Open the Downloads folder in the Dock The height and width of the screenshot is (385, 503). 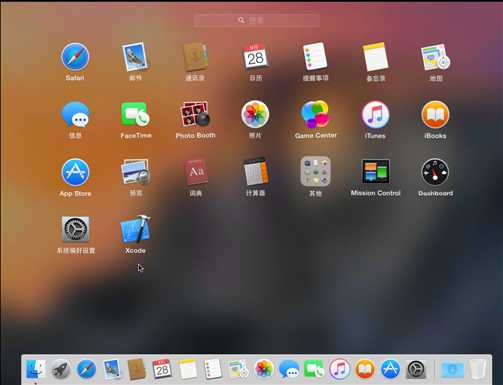(x=452, y=369)
